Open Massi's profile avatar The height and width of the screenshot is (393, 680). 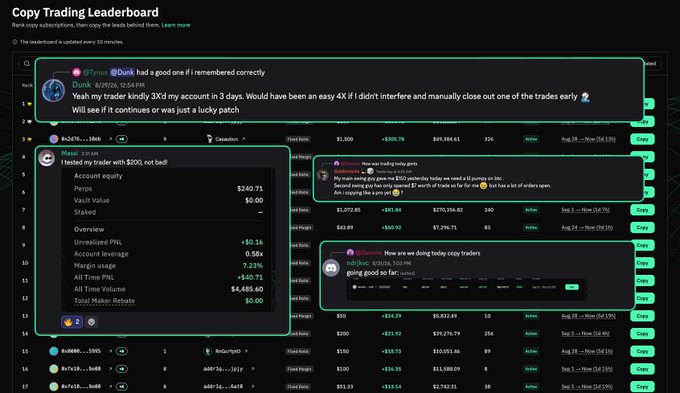[x=47, y=158]
